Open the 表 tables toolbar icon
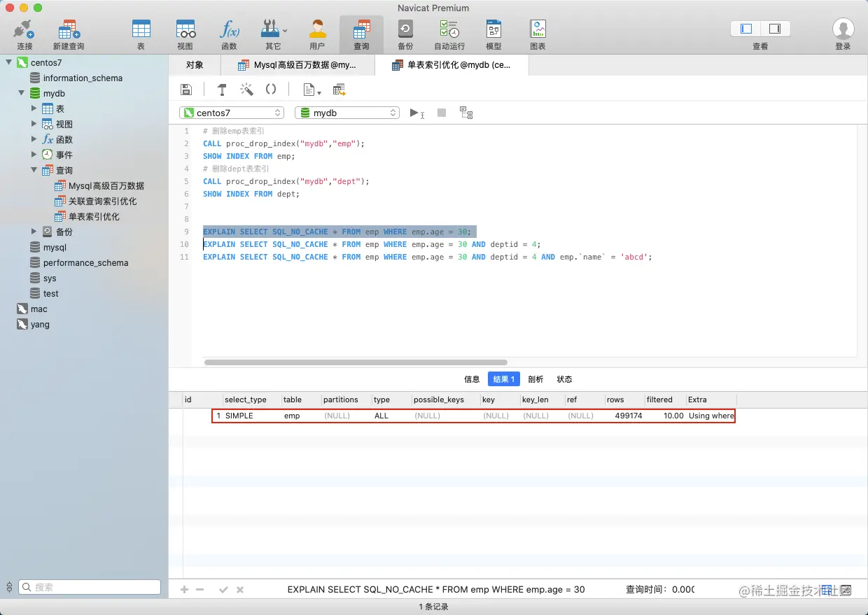Image resolution: width=868 pixels, height=615 pixels. (x=141, y=29)
